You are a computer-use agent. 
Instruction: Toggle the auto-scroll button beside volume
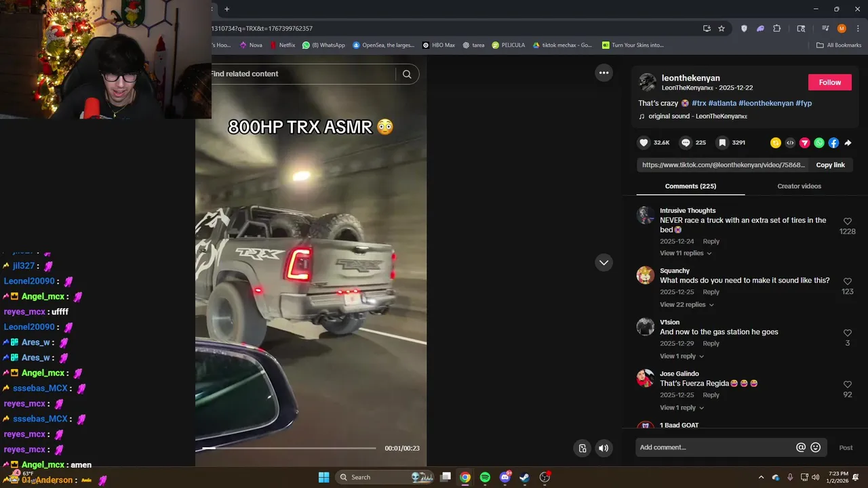click(583, 448)
